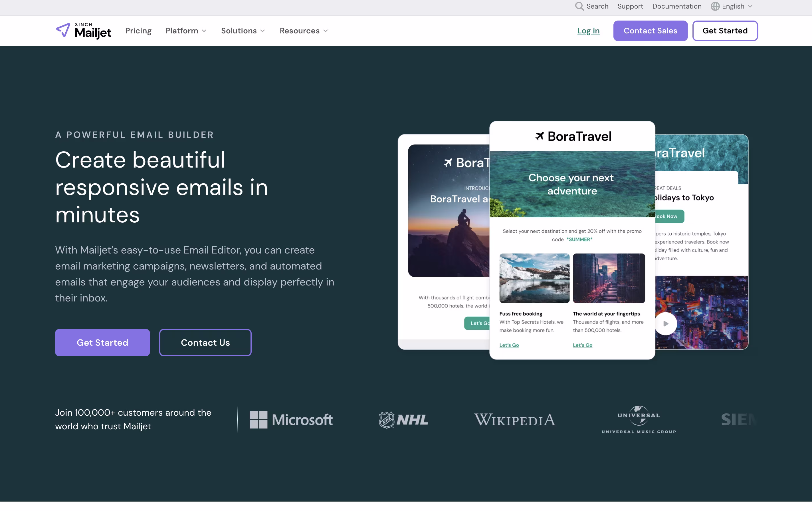Click Let's Go under The world at your fingertips
This screenshot has width=812, height=511.
582,345
